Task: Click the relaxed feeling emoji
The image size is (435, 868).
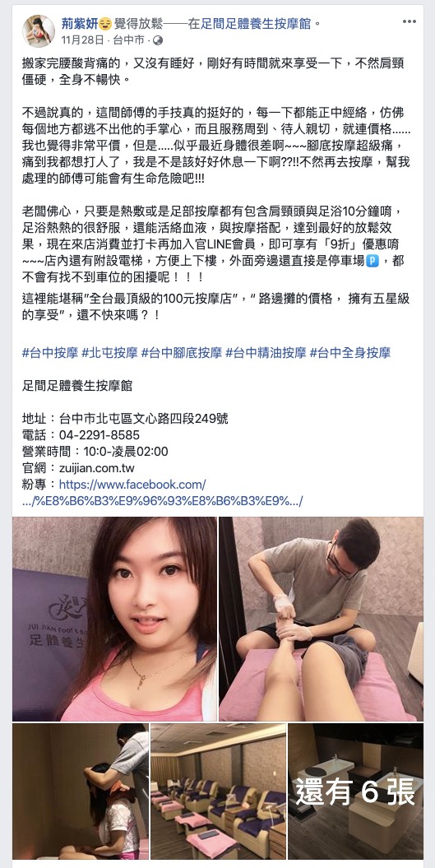Action: 106,25
